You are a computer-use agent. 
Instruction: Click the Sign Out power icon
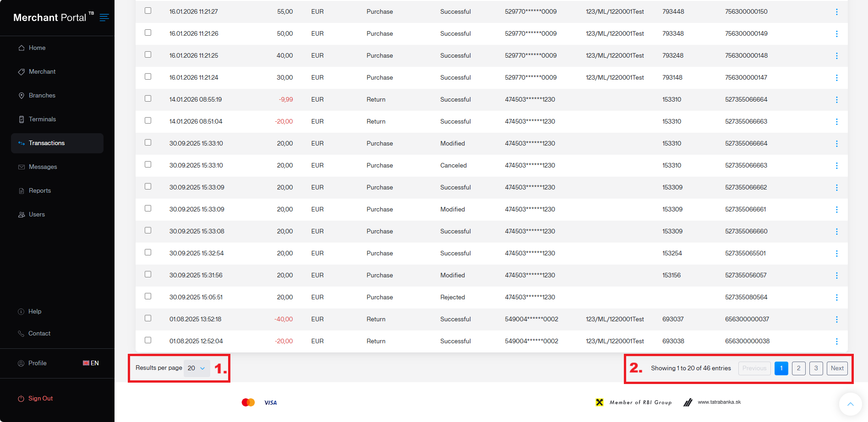(x=21, y=399)
